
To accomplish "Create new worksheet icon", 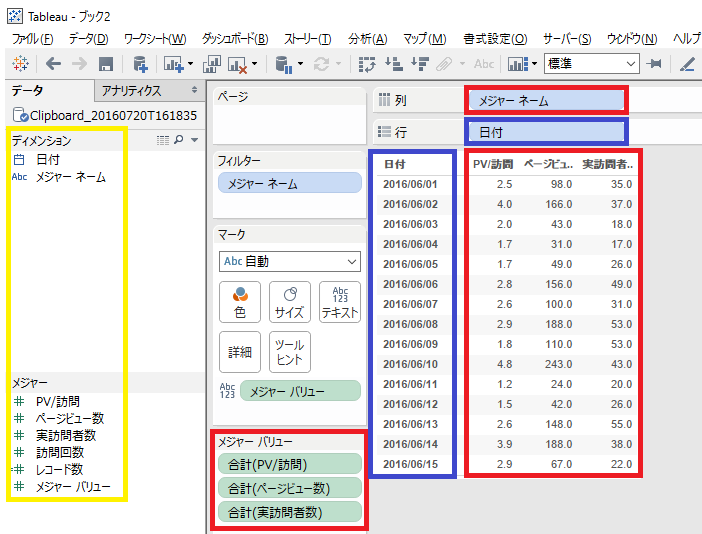I will click(173, 64).
